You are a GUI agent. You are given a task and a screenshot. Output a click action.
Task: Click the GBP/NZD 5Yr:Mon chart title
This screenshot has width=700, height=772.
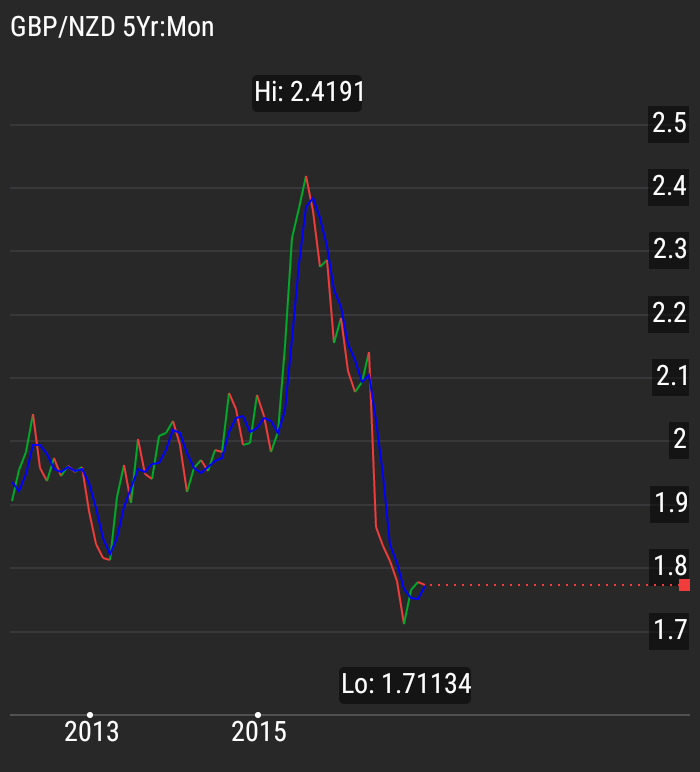point(112,27)
